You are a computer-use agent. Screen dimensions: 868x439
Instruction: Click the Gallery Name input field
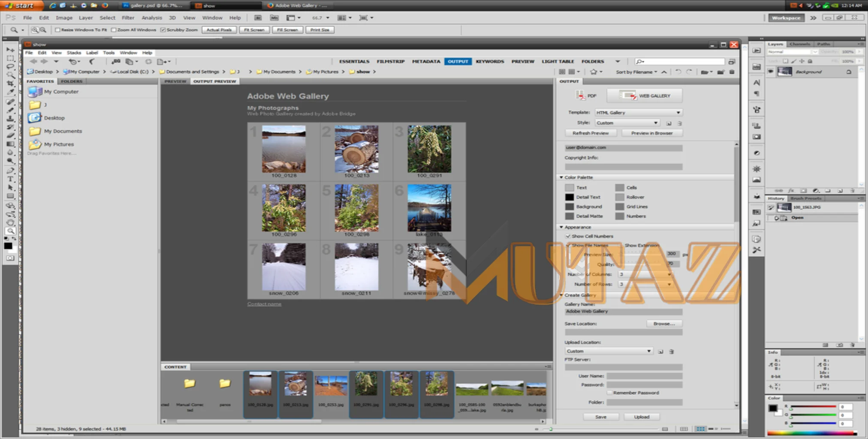tap(624, 312)
